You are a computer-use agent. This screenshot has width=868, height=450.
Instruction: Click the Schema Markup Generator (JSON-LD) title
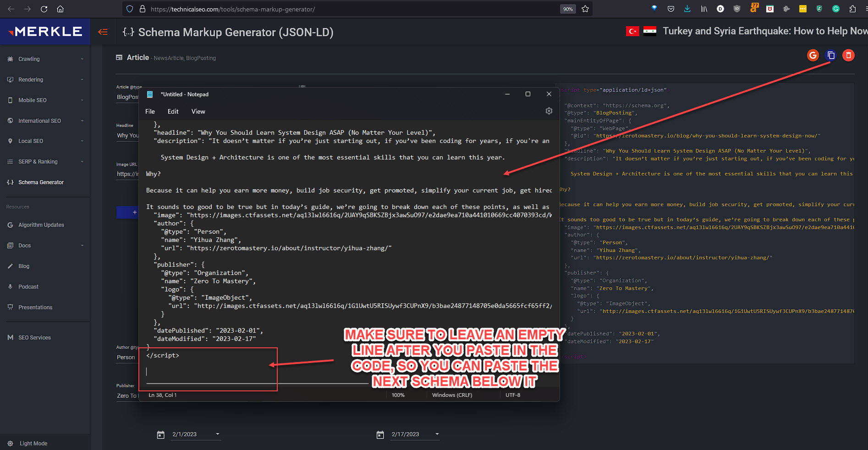click(x=236, y=32)
